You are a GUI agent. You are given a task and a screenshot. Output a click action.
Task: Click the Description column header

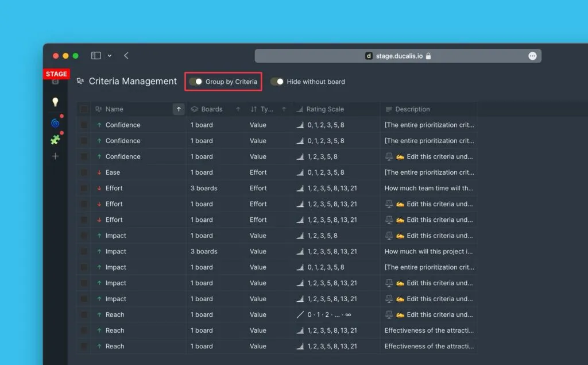coord(412,109)
